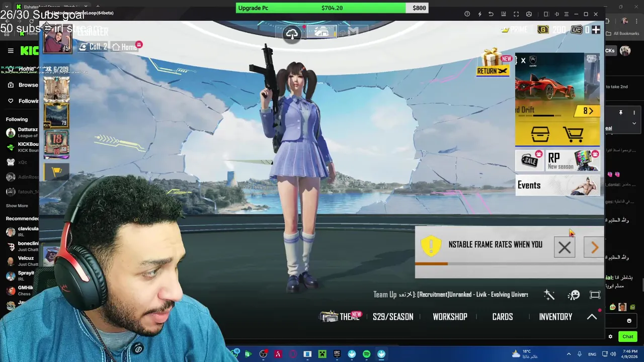
Task: Open Kick chat settings gear icon
Action: pyautogui.click(x=610, y=336)
